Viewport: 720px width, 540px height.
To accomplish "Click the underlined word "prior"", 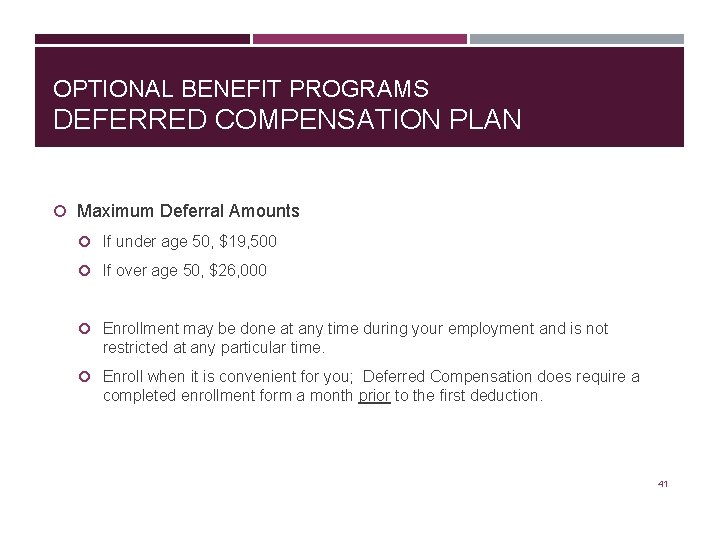I will tap(374, 396).
